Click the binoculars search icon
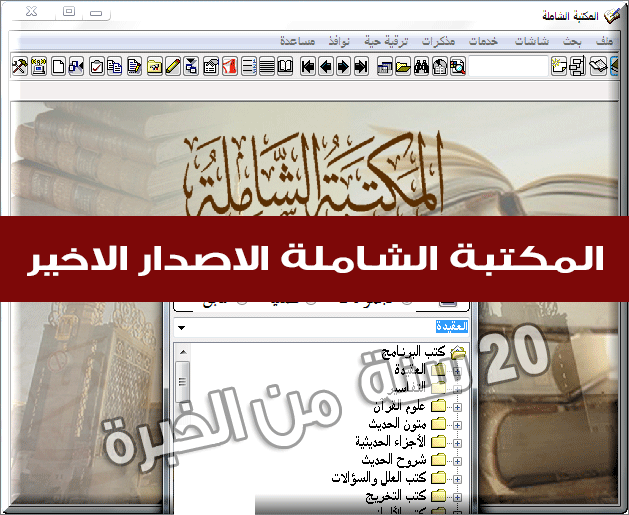629x515 pixels. (422, 66)
